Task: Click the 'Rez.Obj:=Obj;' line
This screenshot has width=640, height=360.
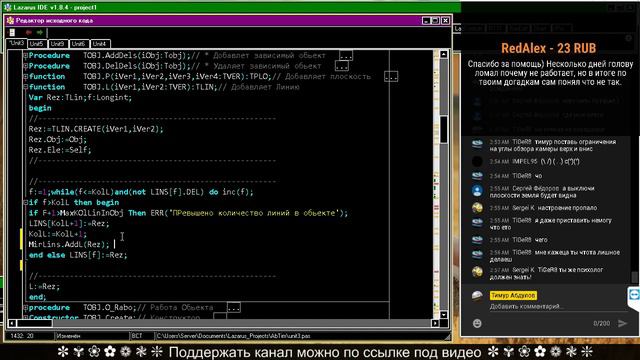Action: (58, 140)
